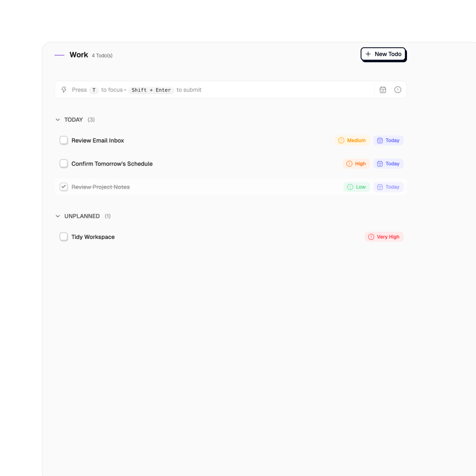This screenshot has height=476, width=476.
Task: Check off Review Email Inbox
Action: 64,140
